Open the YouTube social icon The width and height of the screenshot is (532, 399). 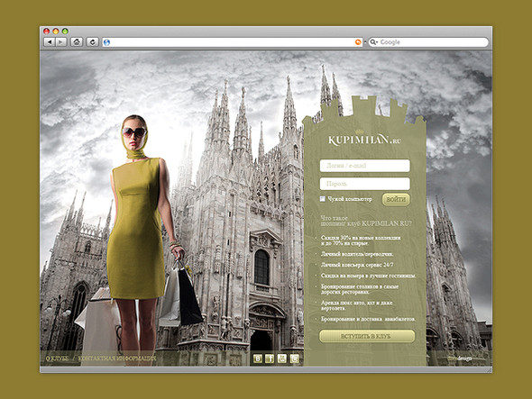pyautogui.click(x=282, y=358)
